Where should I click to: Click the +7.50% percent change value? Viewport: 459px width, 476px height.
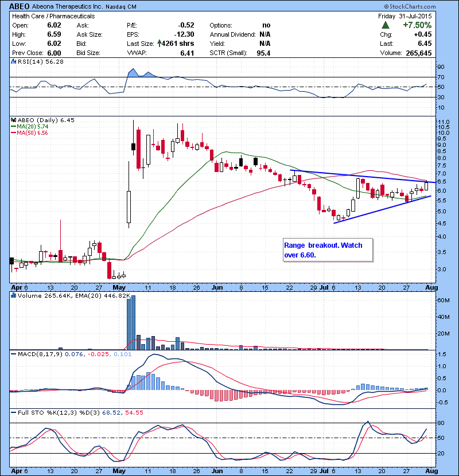point(417,25)
